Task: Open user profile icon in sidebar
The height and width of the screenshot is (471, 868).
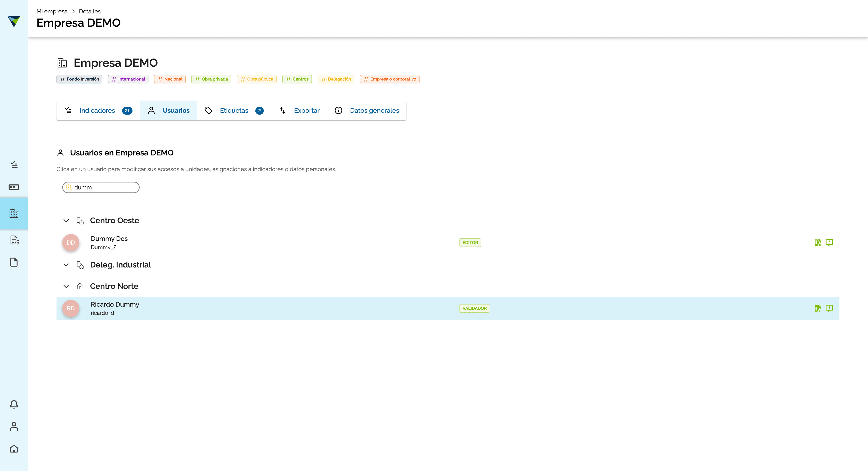Action: (14, 426)
